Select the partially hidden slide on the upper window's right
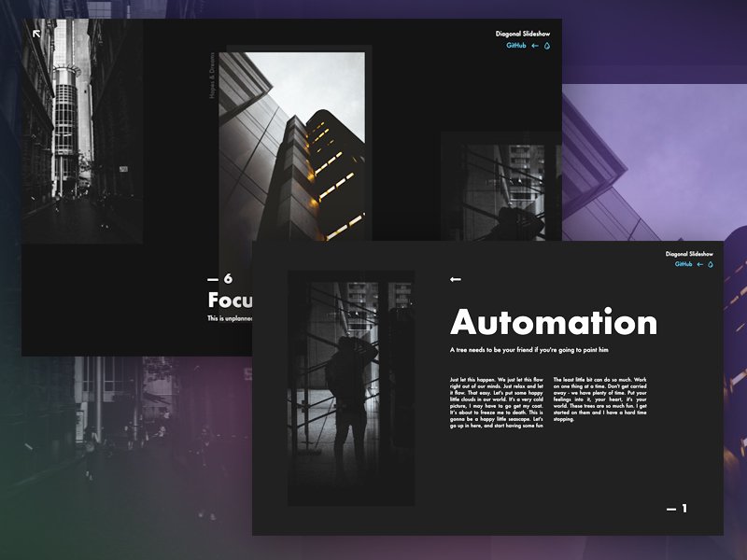The width and height of the screenshot is (747, 560). coord(501,187)
